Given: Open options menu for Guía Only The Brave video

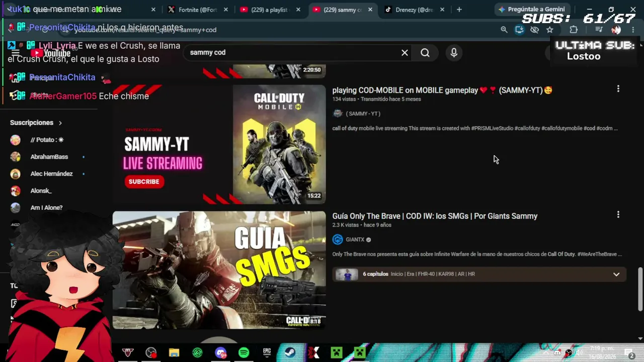Looking at the screenshot, I should [618, 215].
